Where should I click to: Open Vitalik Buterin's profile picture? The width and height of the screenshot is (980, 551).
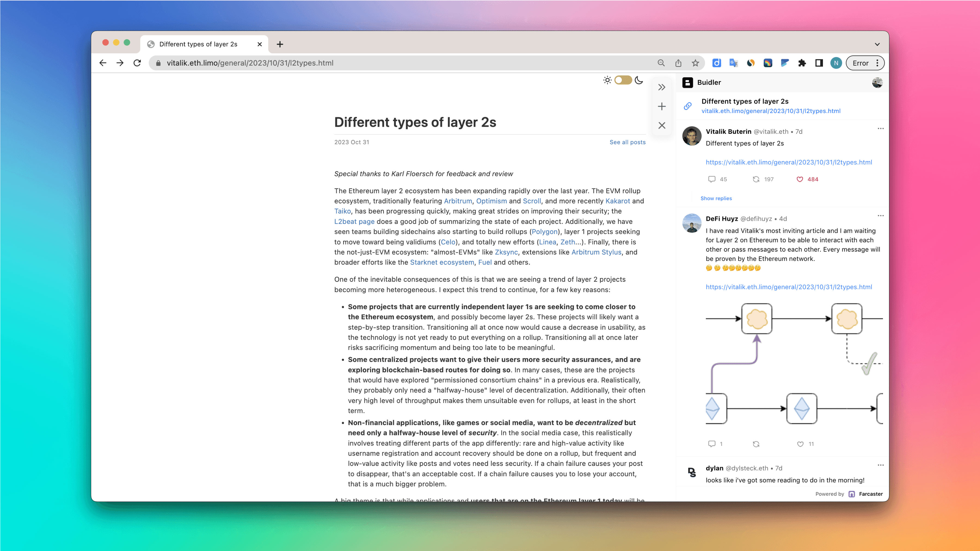[692, 136]
